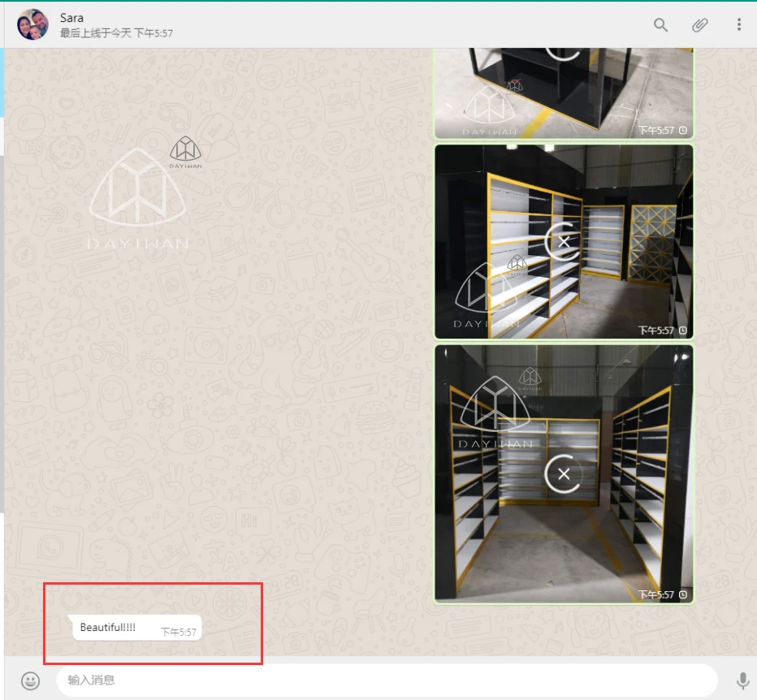Open the three-dot chat menu
Viewport: 757px width, 700px height.
(738, 24)
